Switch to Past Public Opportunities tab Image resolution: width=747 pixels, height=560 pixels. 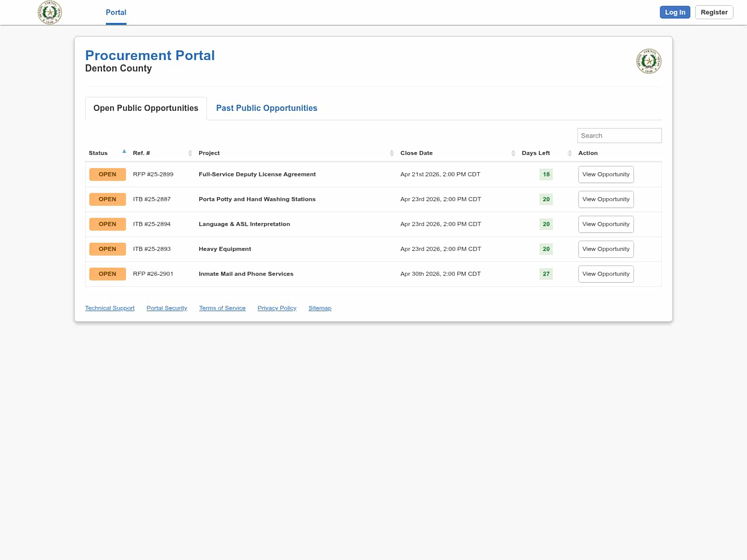click(267, 108)
